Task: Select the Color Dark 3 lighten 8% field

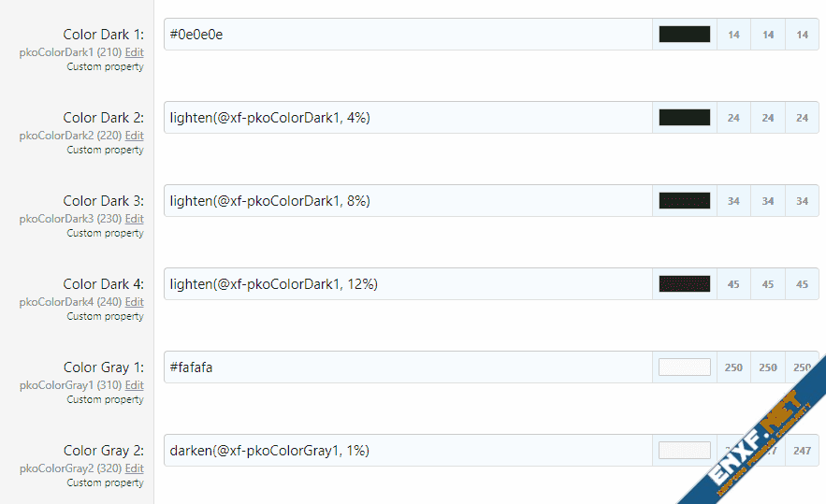Action: click(407, 201)
